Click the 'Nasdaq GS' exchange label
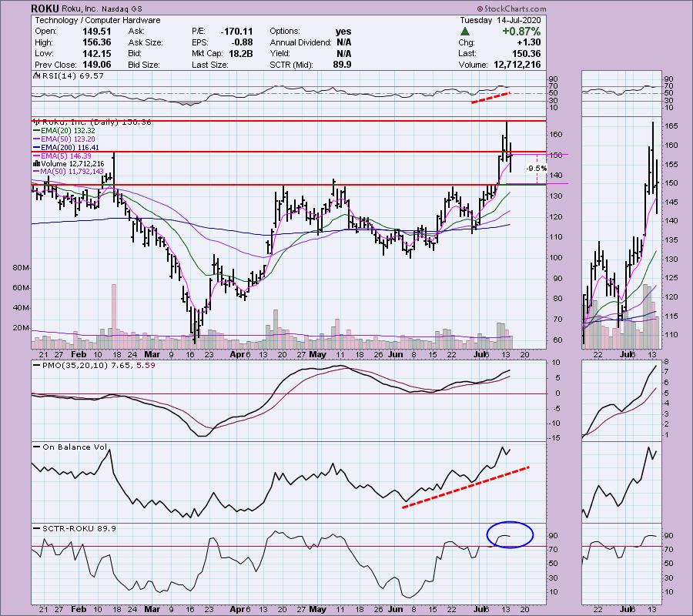Screen dimensions: 693x616 122,9
